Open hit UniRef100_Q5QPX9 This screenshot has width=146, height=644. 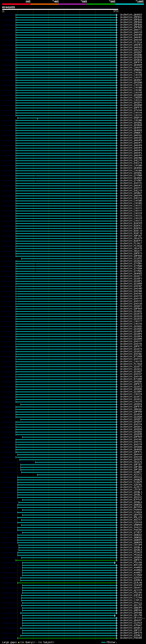[x=131, y=118]
